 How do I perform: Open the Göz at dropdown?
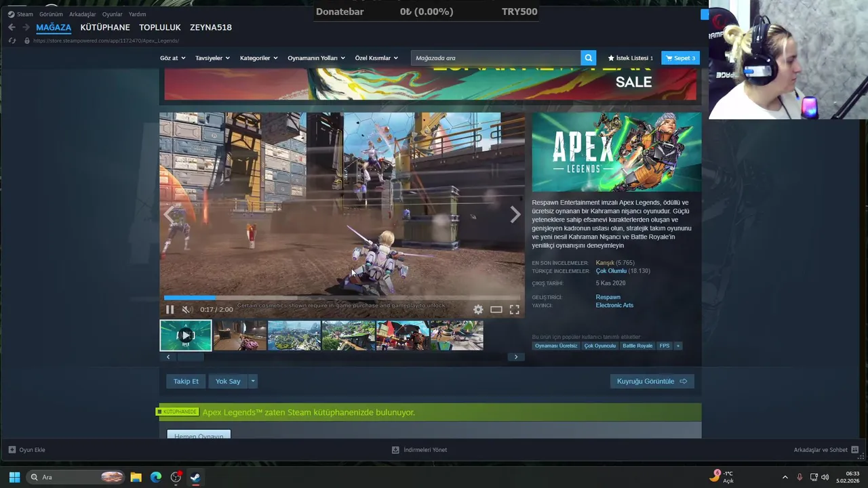(x=173, y=58)
